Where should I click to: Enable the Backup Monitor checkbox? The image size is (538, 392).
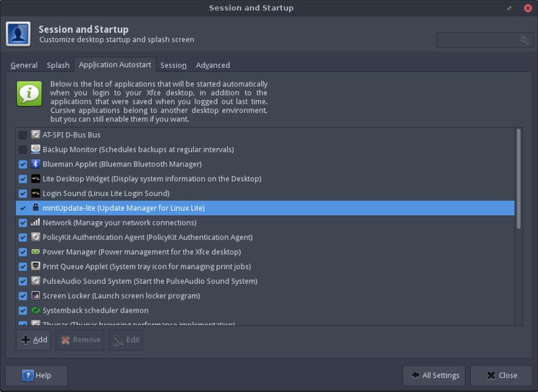(x=23, y=150)
